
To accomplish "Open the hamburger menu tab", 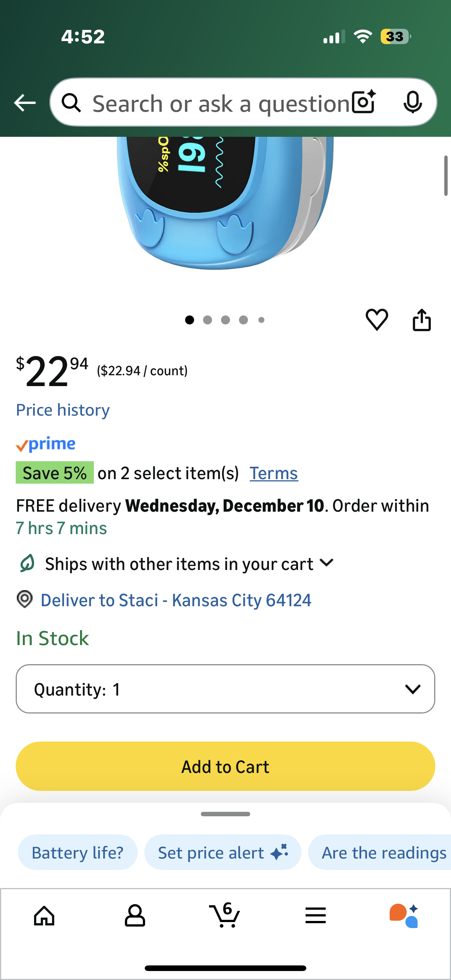I will [x=316, y=915].
